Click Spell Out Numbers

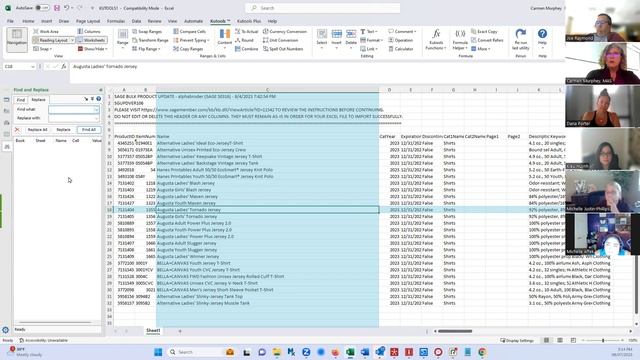click(283, 49)
